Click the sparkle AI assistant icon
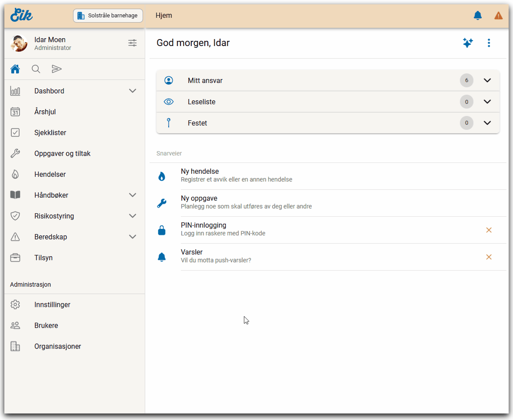The height and width of the screenshot is (420, 513). pyautogui.click(x=467, y=43)
